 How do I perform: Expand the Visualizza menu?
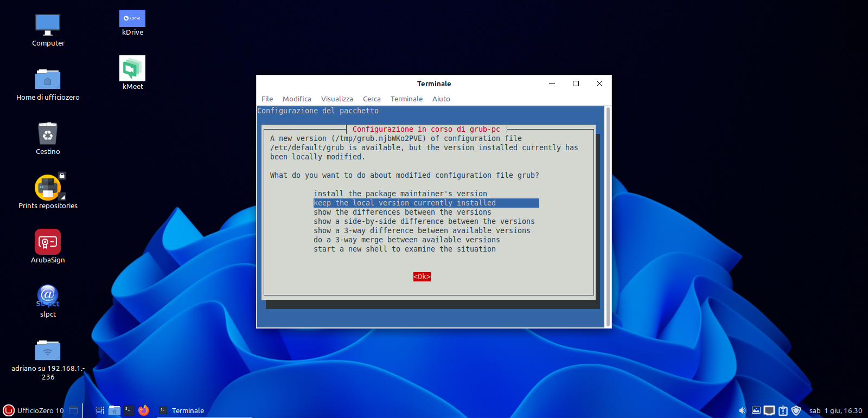pyautogui.click(x=337, y=99)
